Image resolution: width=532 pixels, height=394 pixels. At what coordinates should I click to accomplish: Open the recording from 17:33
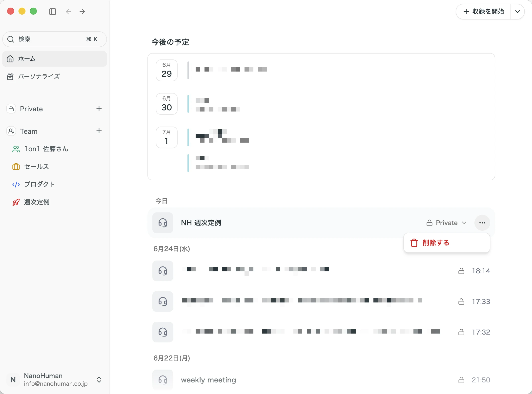tap(321, 302)
